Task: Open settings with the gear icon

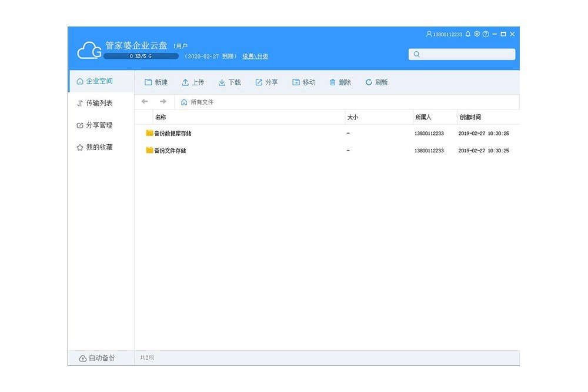Action: (477, 34)
